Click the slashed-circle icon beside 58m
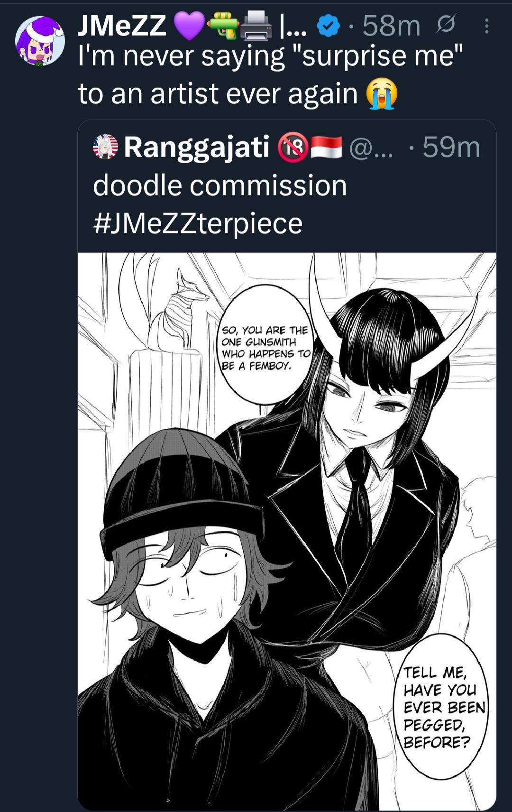Image resolution: width=512 pixels, height=812 pixels. coord(446,25)
